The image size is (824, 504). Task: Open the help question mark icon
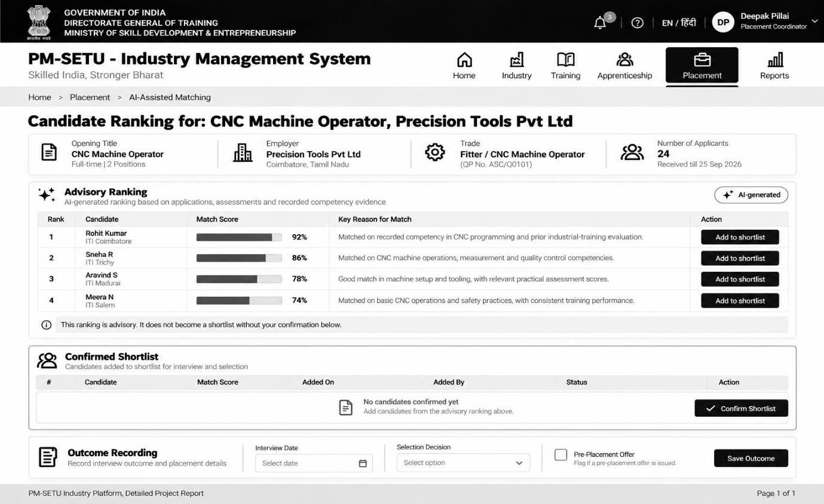[638, 23]
